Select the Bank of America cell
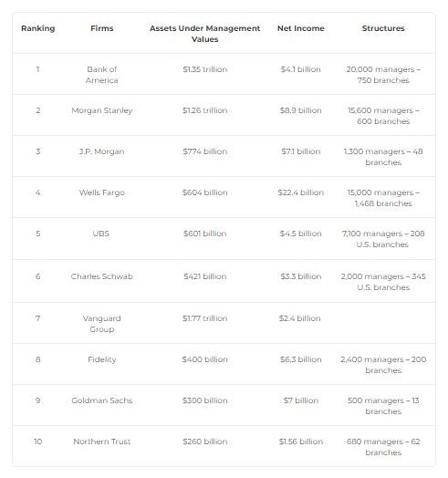Viewport: 448px width, 478px height. (102, 75)
